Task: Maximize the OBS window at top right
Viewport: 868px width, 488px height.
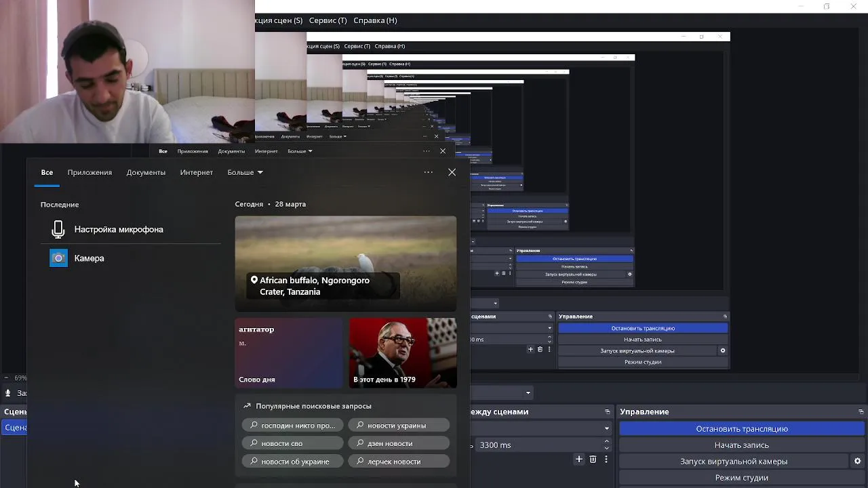Action: 827,6
